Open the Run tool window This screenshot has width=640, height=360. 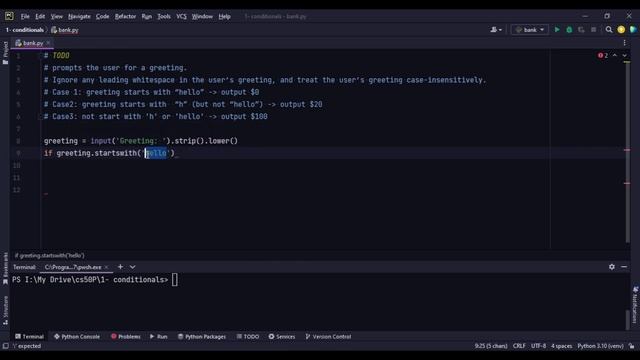(158, 337)
